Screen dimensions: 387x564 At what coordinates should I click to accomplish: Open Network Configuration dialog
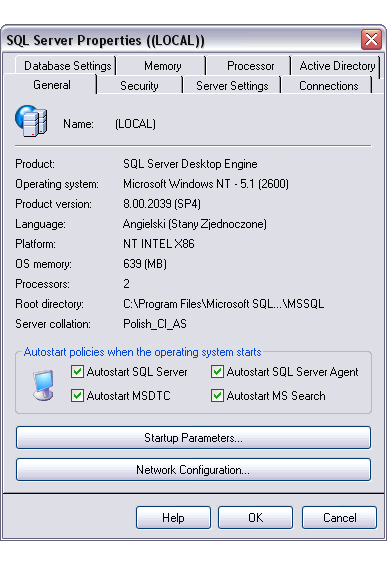pos(193,470)
